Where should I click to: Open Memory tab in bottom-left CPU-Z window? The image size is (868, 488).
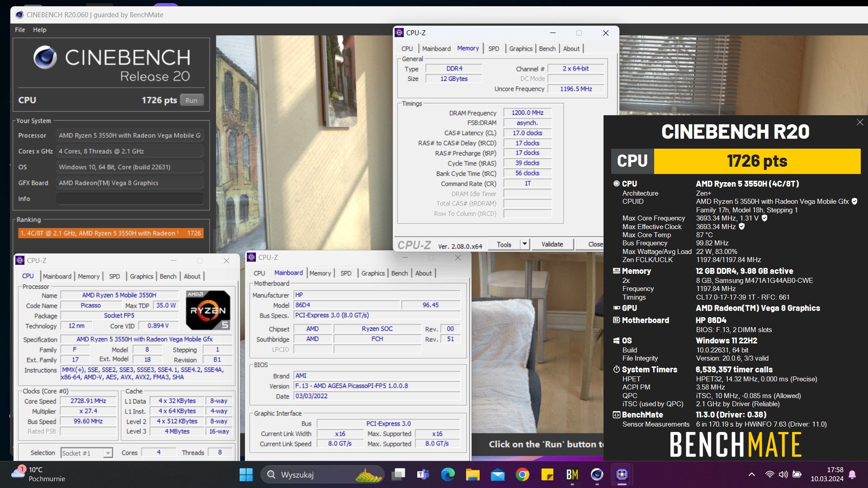coord(89,277)
